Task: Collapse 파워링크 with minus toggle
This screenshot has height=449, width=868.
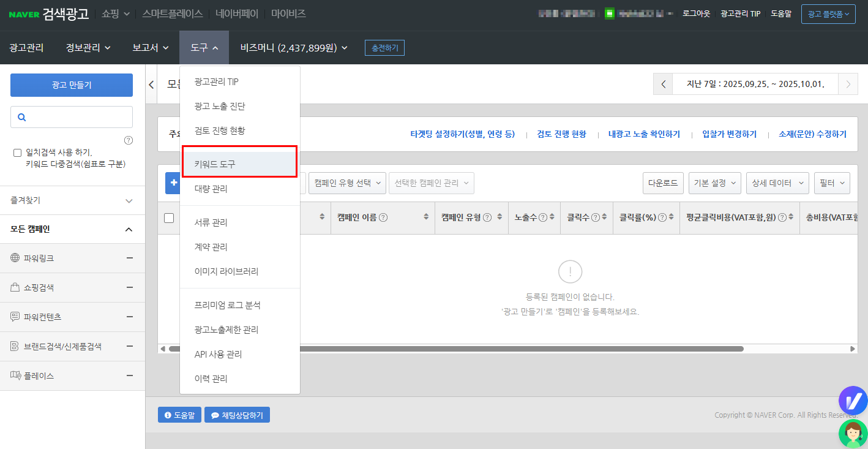Action: pos(129,258)
